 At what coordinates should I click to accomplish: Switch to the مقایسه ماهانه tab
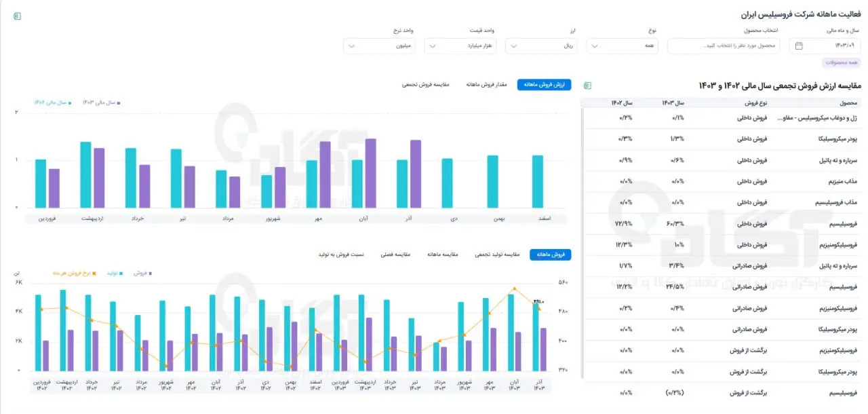443,255
